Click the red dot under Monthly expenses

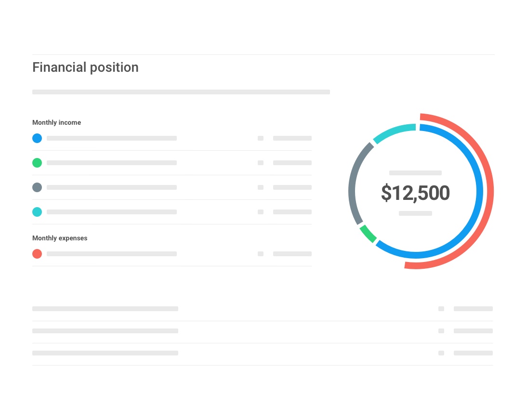click(x=37, y=254)
